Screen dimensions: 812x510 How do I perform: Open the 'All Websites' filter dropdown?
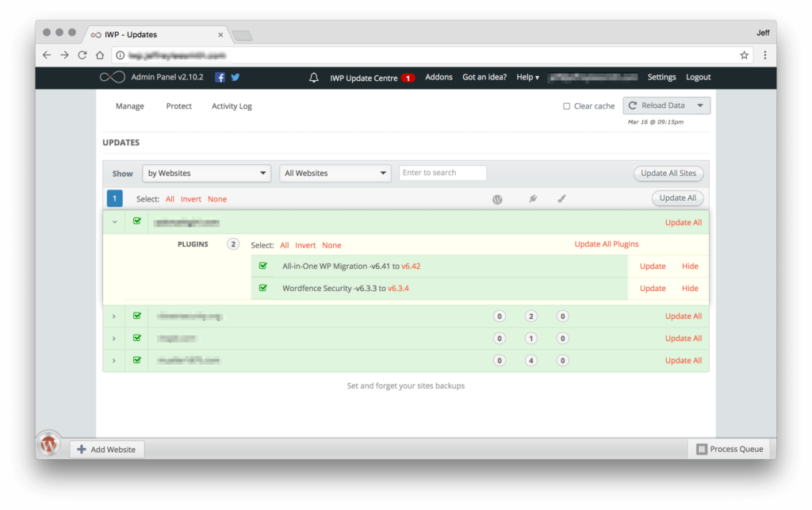coord(335,173)
